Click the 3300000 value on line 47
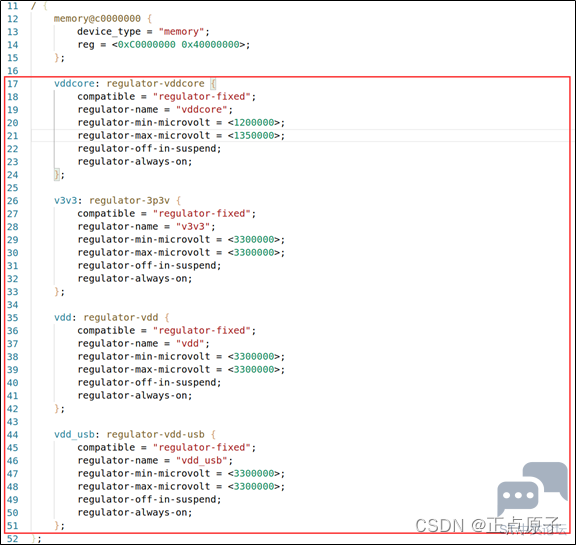This screenshot has width=576, height=545. pyautogui.click(x=254, y=473)
